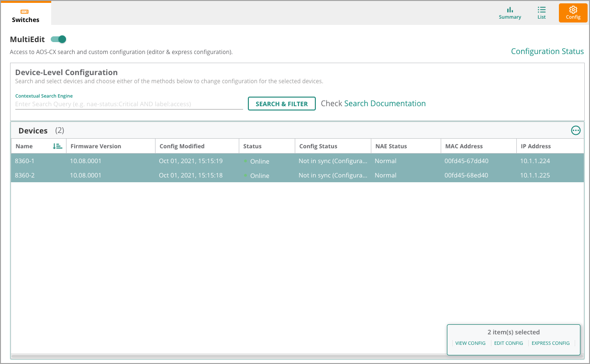Image resolution: width=590 pixels, height=364 pixels.
Task: Click the Search & Filter button
Action: tap(281, 104)
